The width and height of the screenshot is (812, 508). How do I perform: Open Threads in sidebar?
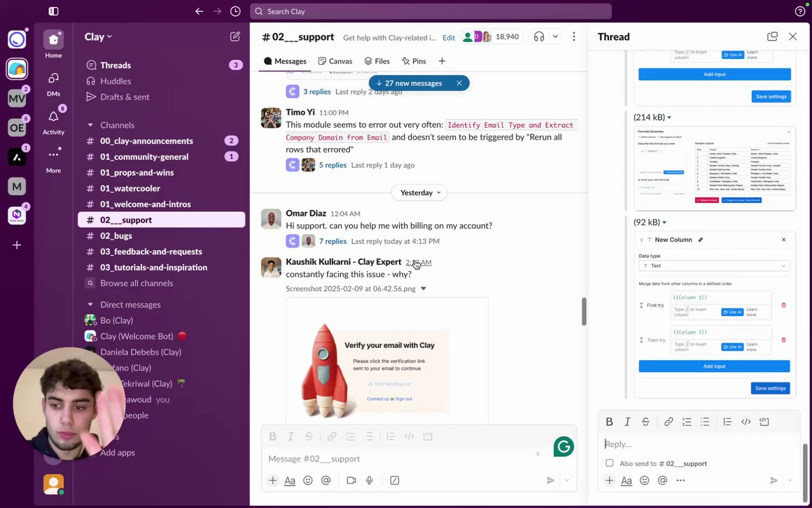(161, 65)
